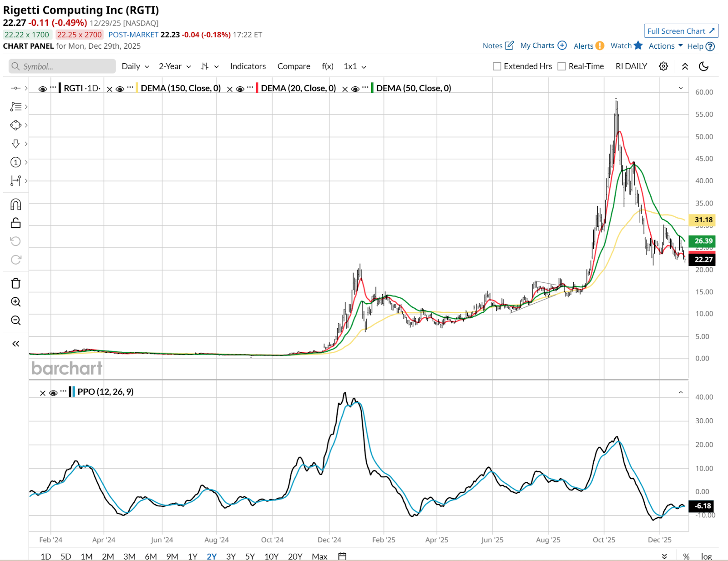Click the double-down chevron near % button

pyautogui.click(x=664, y=556)
